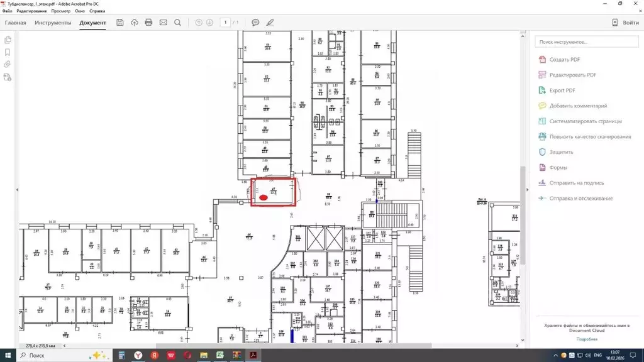Viewport: 644px width, 362px height.
Task: Open Защитить tool
Action: point(555,152)
